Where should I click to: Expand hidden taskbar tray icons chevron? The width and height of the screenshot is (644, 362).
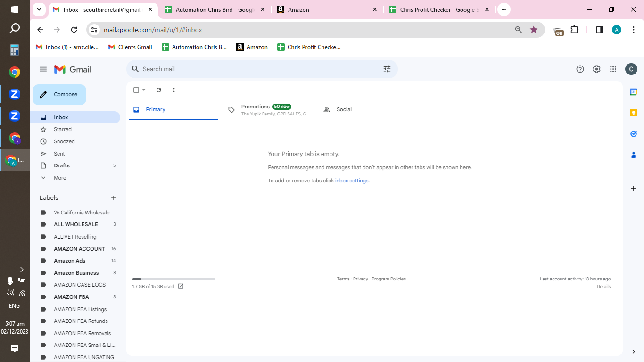[x=21, y=270]
